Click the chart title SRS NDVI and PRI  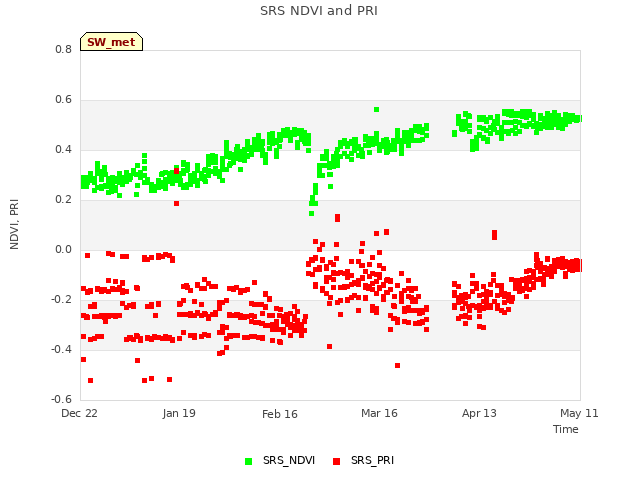point(319,11)
